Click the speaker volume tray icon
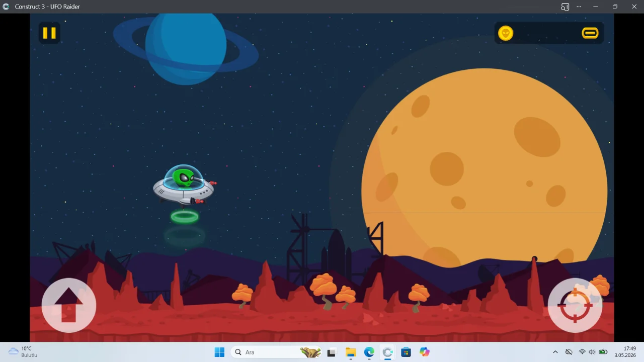The image size is (644, 362). (592, 352)
